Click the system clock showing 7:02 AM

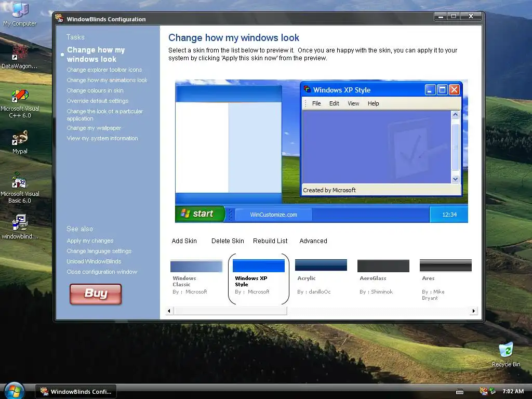point(513,391)
